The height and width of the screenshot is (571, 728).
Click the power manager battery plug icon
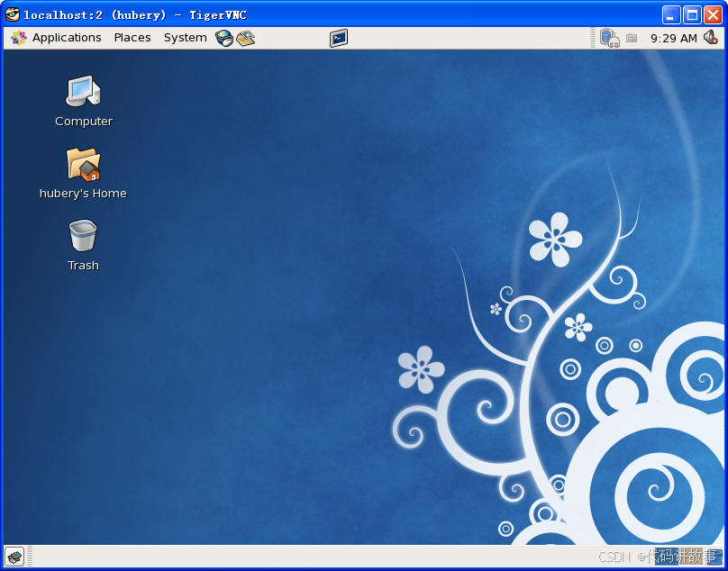tap(609, 38)
